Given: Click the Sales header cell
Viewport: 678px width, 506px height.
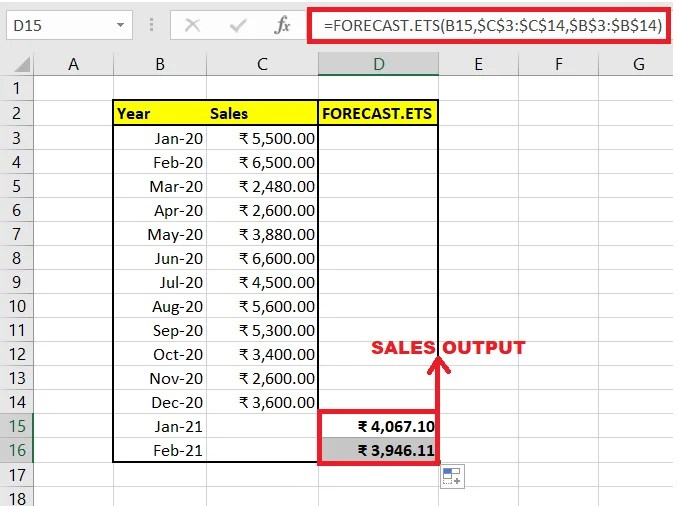Looking at the screenshot, I should coord(262,113).
